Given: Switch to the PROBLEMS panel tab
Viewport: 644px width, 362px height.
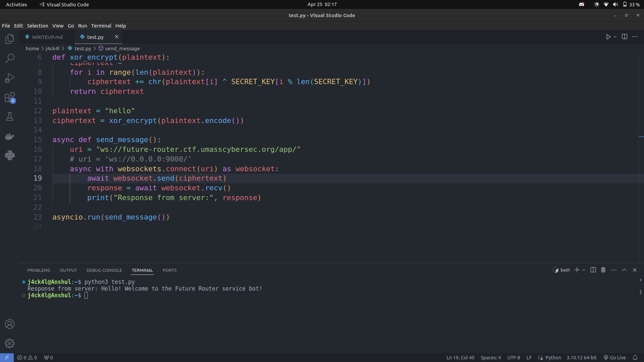Looking at the screenshot, I should point(39,270).
